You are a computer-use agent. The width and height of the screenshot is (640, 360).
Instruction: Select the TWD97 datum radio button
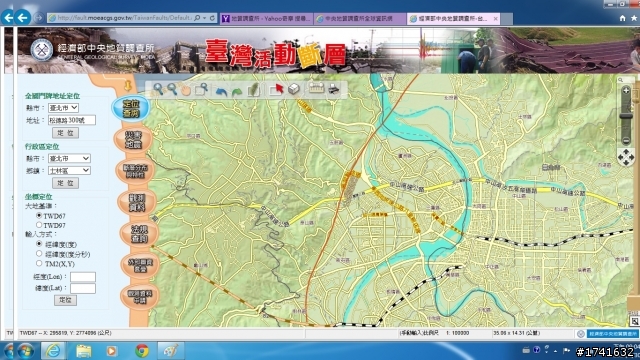tap(39, 225)
